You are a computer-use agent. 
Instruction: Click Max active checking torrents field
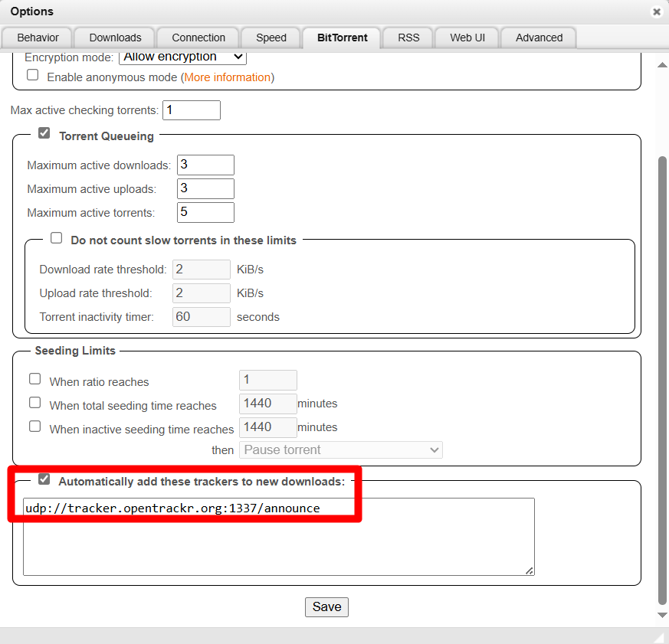192,110
